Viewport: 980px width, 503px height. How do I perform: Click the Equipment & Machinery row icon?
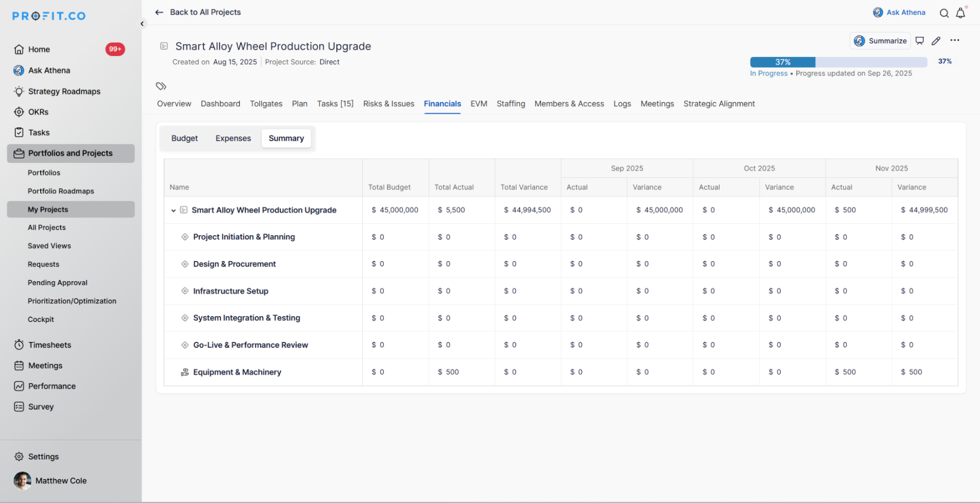coord(185,372)
